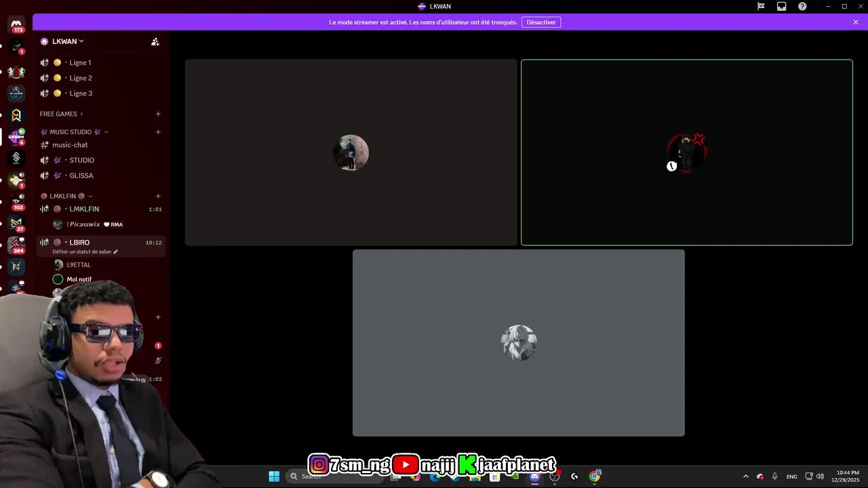Click the invite members icon beside LKWAN
Image resolution: width=868 pixels, height=488 pixels.
click(x=155, y=41)
